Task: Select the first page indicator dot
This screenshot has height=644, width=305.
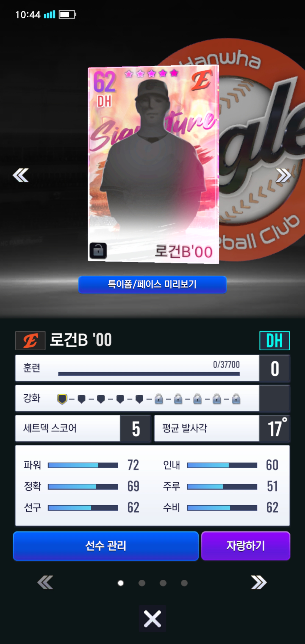Action: click(x=121, y=583)
